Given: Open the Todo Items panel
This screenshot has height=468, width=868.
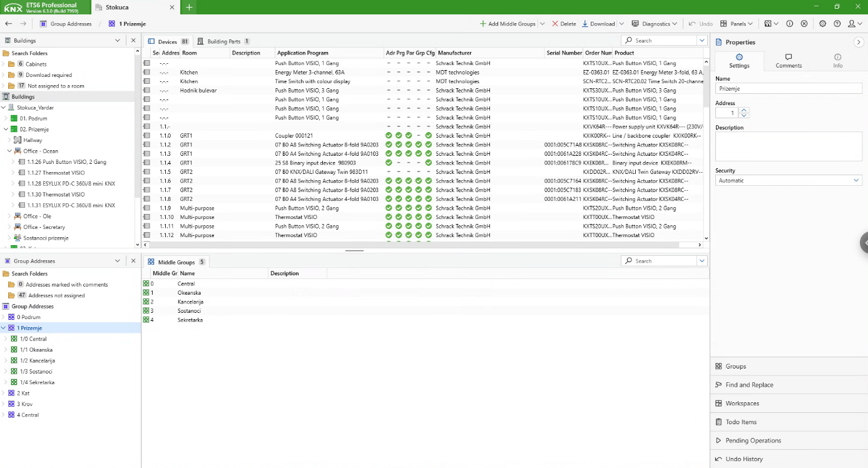Looking at the screenshot, I should (741, 422).
